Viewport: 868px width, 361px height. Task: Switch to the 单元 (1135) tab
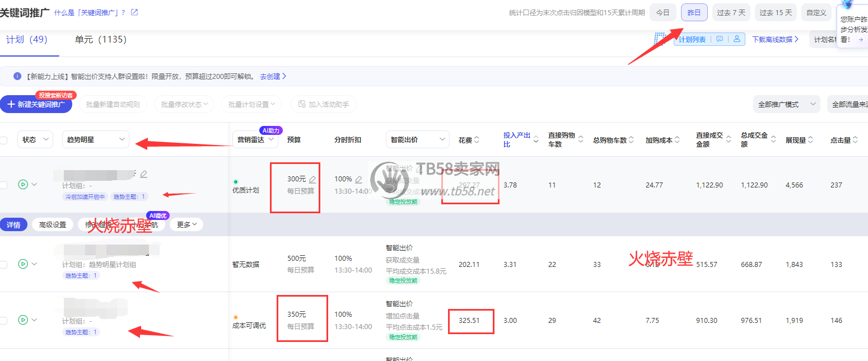click(101, 40)
